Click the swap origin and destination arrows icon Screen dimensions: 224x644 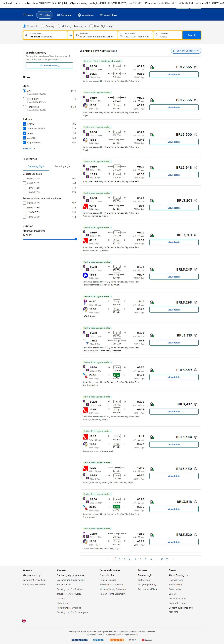click(70, 35)
